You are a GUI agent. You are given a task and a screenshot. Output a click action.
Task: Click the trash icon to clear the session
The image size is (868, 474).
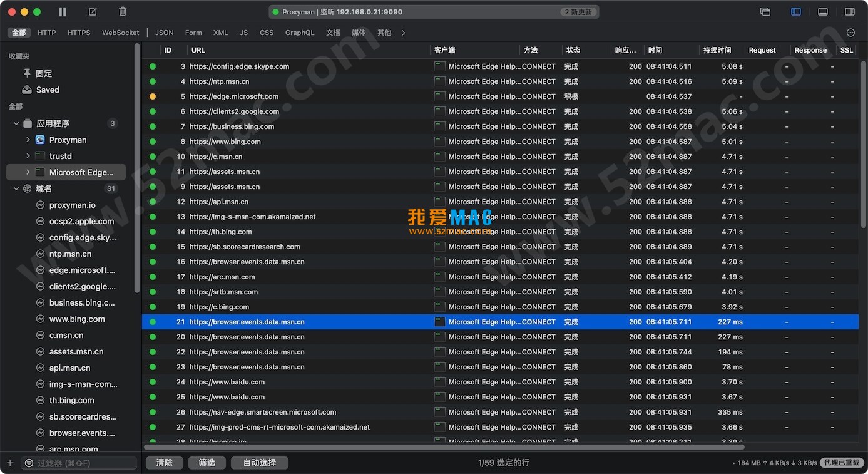coord(123,12)
